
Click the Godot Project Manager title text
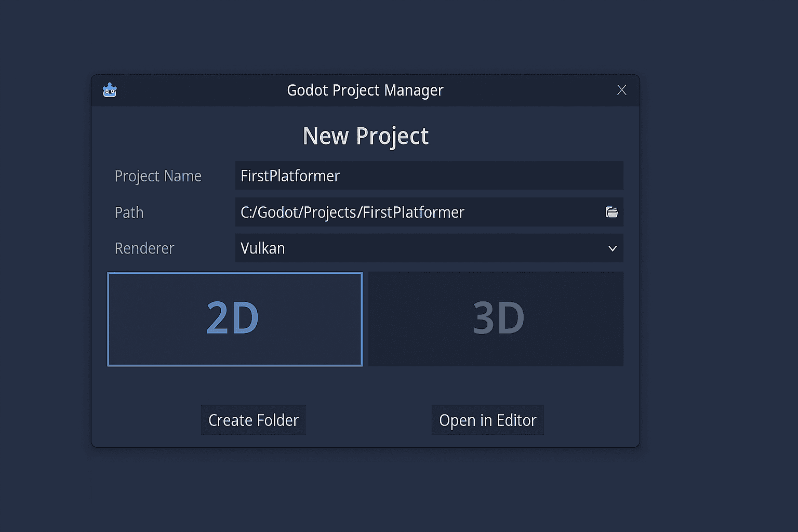[x=365, y=90]
